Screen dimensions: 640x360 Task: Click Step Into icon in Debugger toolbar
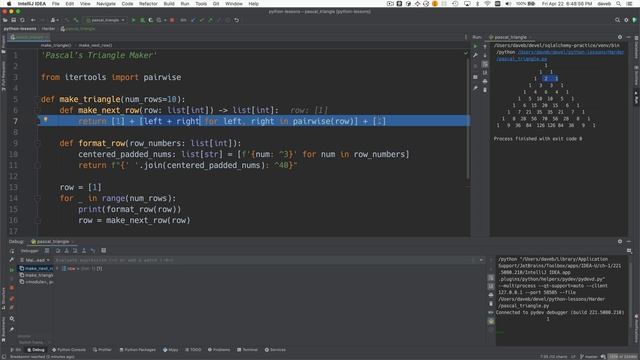click(67, 251)
